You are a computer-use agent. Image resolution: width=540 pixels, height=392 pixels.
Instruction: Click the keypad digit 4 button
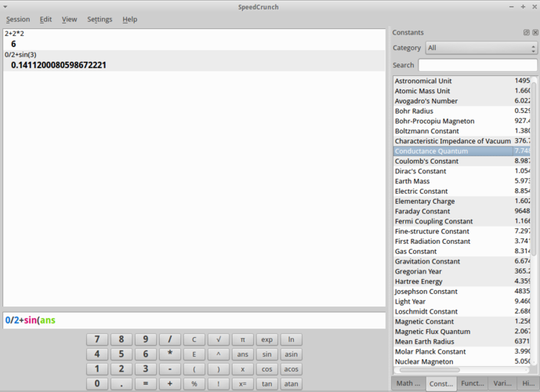coord(97,354)
